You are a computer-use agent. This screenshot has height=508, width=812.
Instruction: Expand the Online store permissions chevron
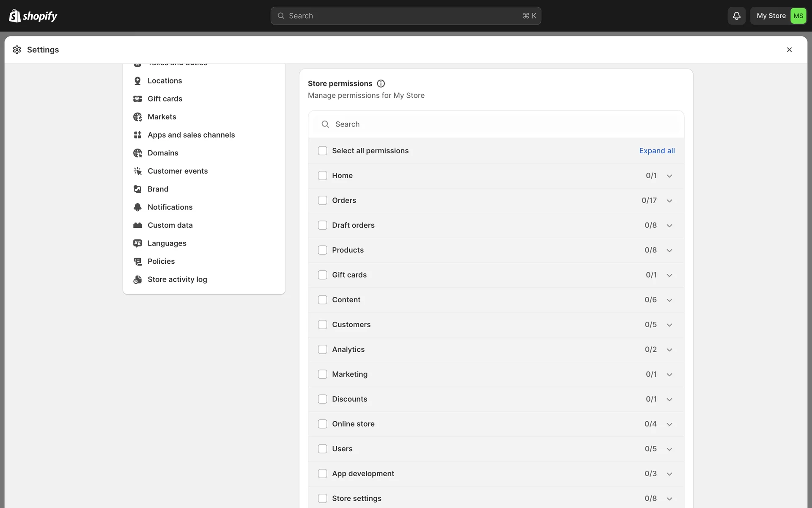coord(669,424)
